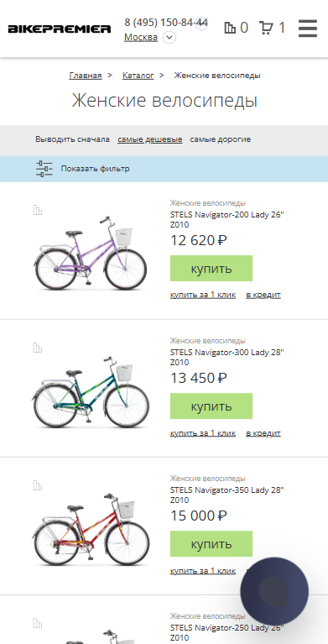Buy the STELS Navigator-200 Lady with купить
328x644 pixels.
211,269
